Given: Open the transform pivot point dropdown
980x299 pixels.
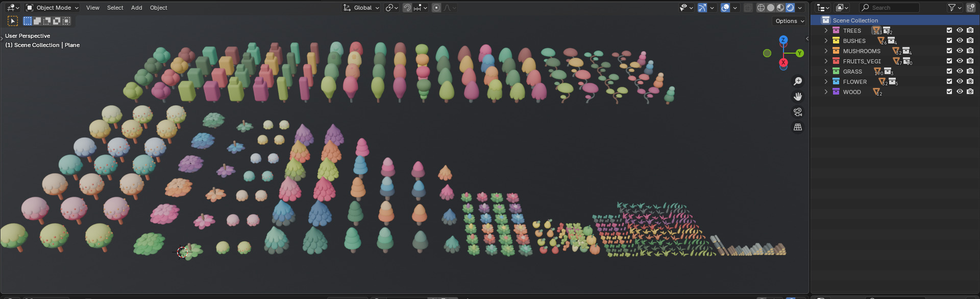Looking at the screenshot, I should pos(391,8).
